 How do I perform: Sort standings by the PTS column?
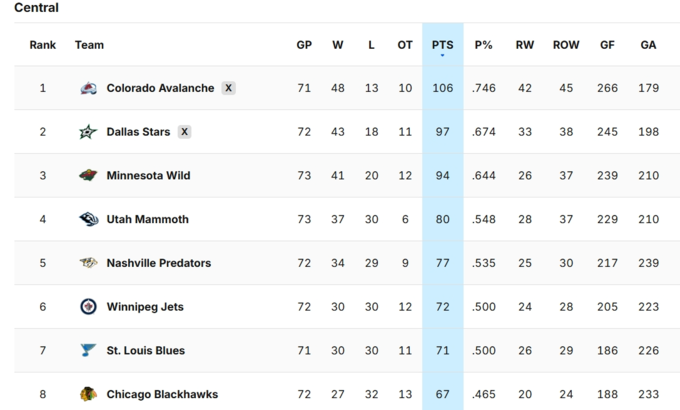(x=442, y=45)
